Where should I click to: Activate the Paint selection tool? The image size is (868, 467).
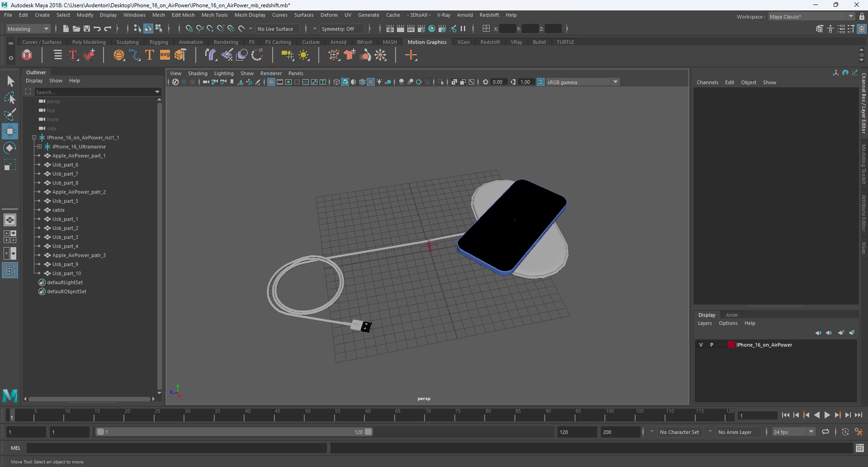click(10, 114)
